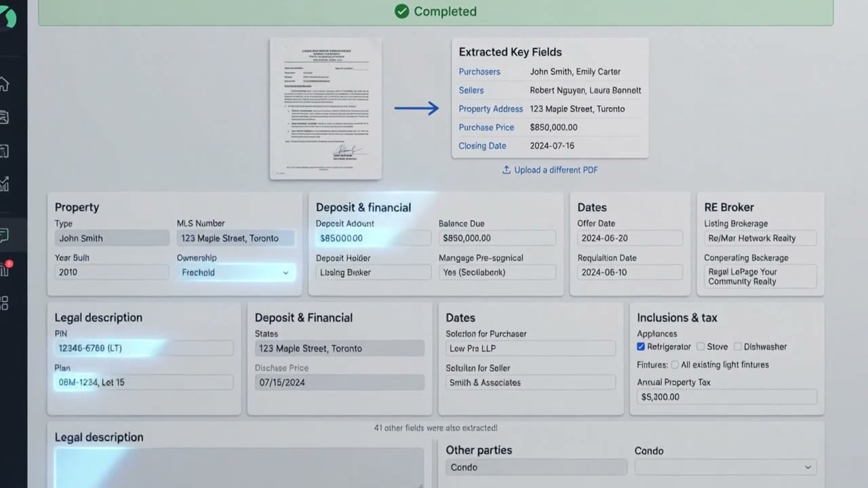This screenshot has width=868, height=488.
Task: Expand the empty Condo dropdown
Action: click(x=726, y=467)
